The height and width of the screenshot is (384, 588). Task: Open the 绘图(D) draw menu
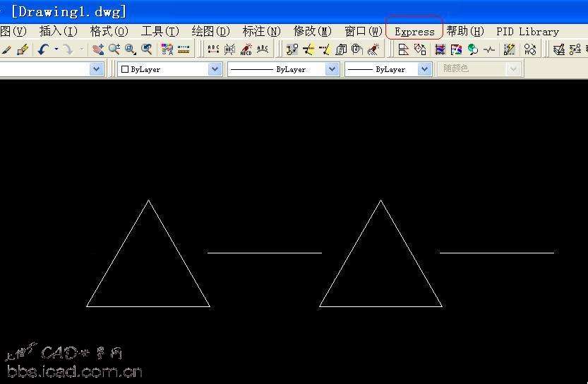pyautogui.click(x=210, y=31)
